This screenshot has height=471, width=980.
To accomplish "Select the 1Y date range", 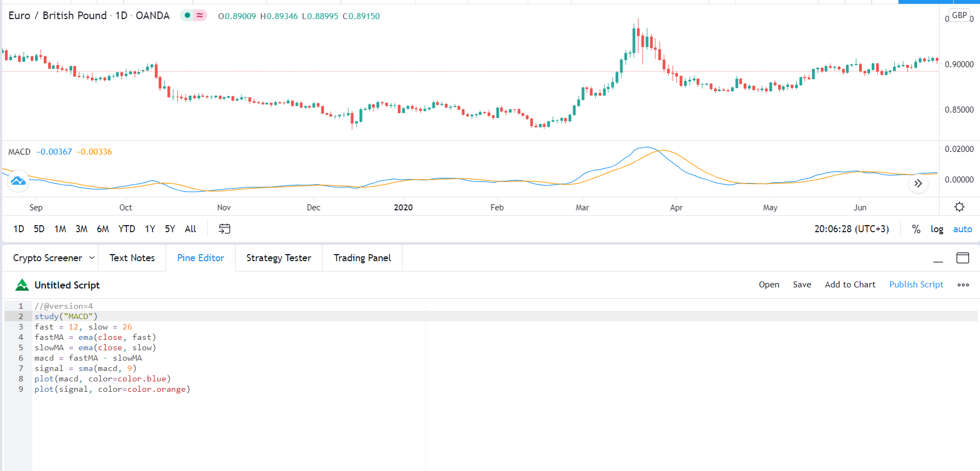I will click(x=150, y=229).
